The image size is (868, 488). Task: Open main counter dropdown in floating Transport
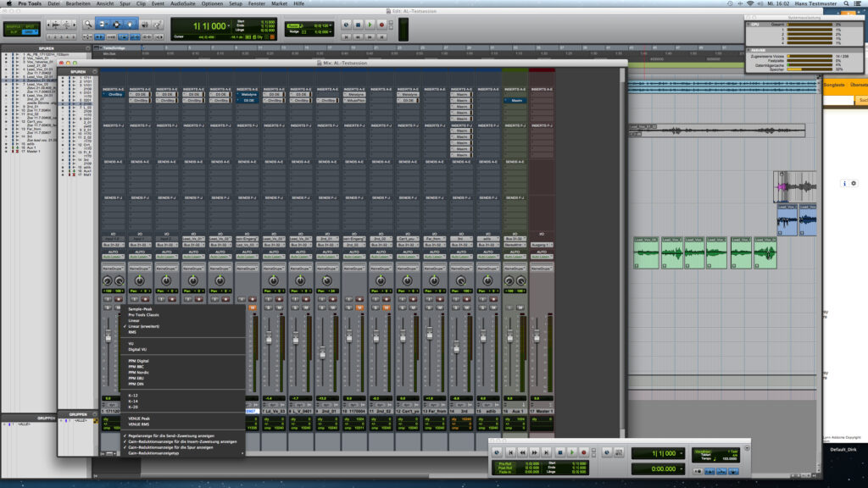click(681, 454)
